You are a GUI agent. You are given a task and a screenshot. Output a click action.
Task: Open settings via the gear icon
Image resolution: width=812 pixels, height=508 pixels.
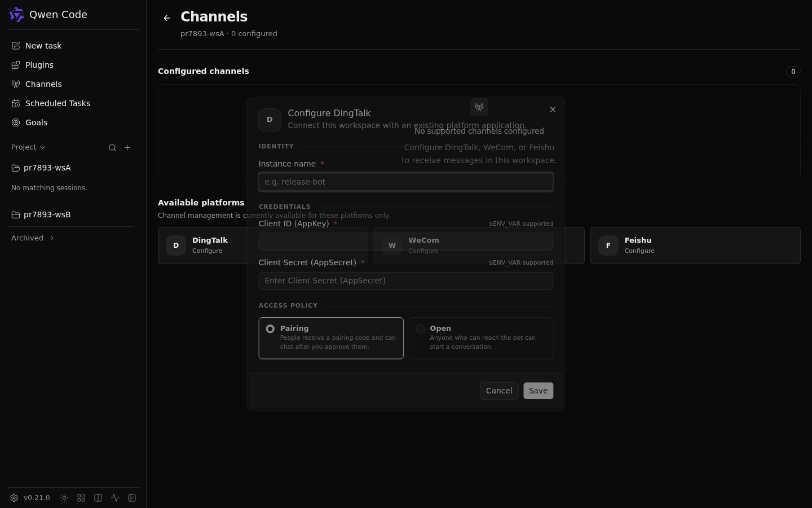click(14, 498)
